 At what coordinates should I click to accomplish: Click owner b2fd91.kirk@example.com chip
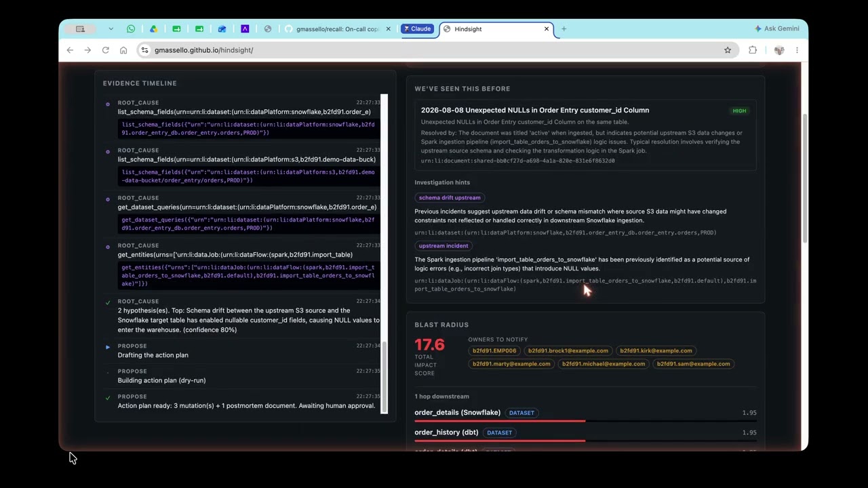point(656,351)
